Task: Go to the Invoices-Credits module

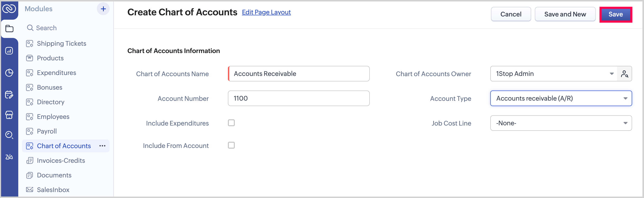Action: [x=61, y=161]
